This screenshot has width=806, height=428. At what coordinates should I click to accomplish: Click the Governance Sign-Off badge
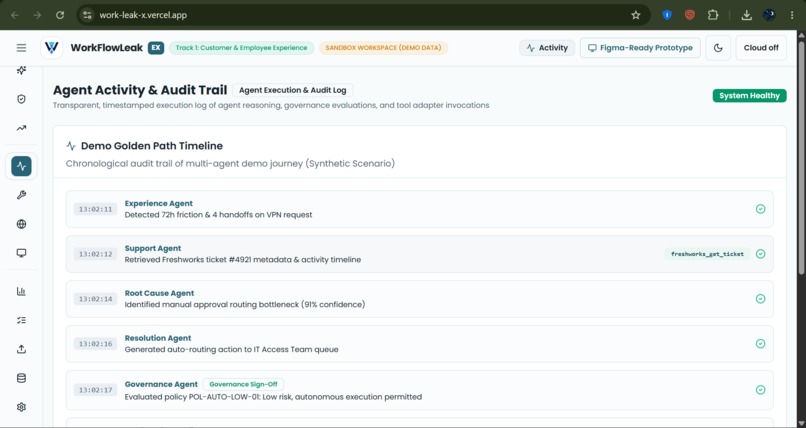pyautogui.click(x=243, y=384)
